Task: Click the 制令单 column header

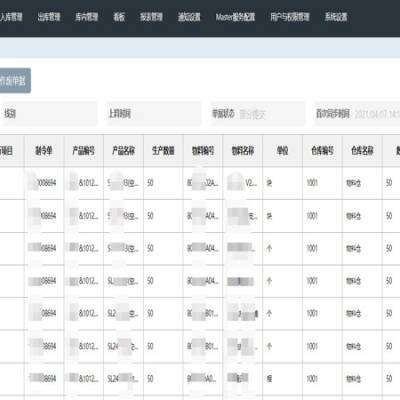Action: [x=44, y=151]
